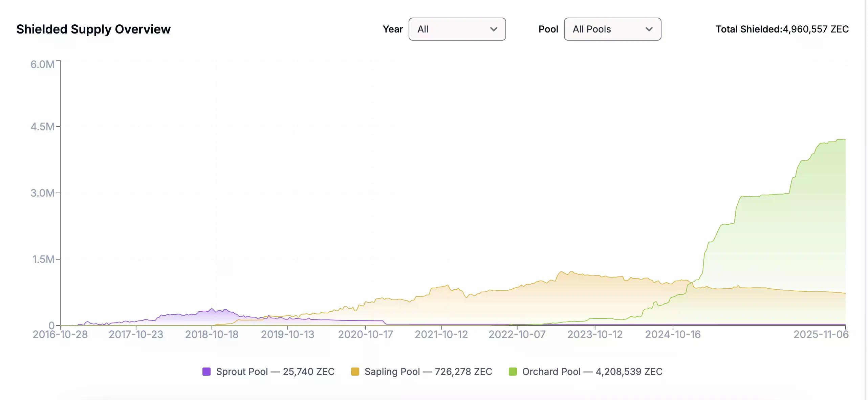The image size is (868, 400).
Task: Click the 2024-10-16 x-axis date label
Action: 673,334
